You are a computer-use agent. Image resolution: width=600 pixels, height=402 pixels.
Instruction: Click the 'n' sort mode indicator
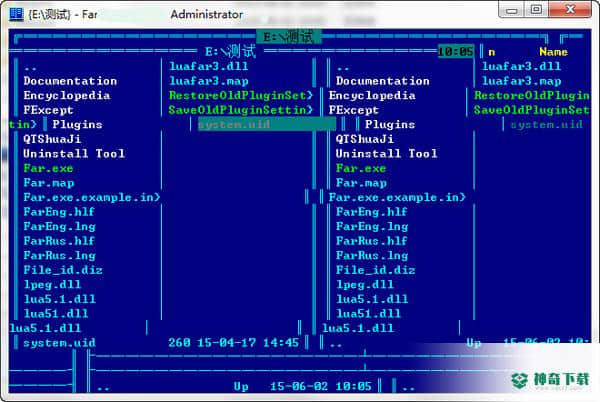(492, 52)
